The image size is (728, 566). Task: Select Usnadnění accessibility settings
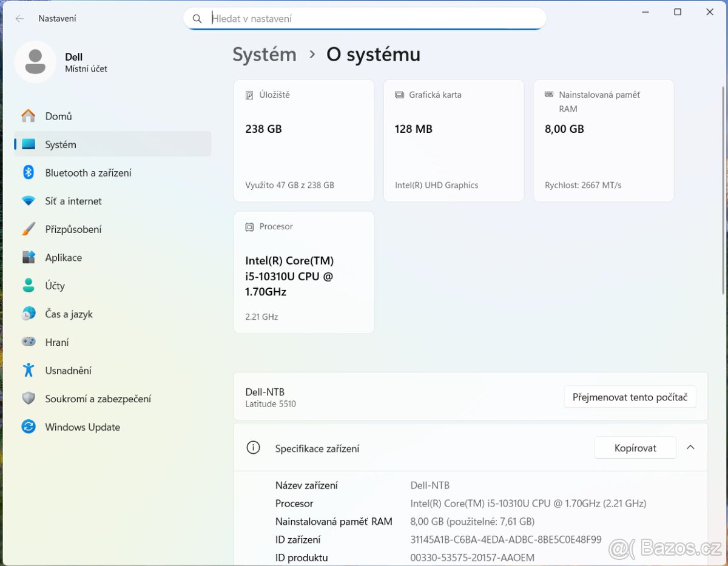(68, 370)
